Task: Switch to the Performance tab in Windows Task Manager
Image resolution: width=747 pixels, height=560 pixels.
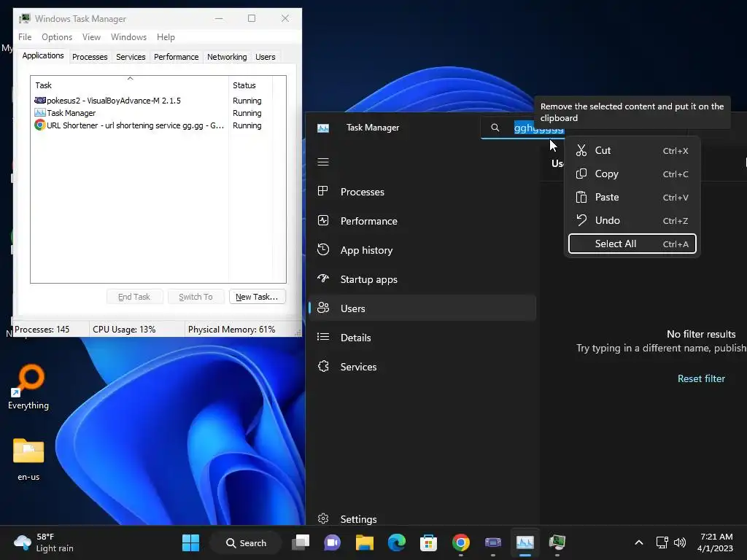Action: coord(177,57)
